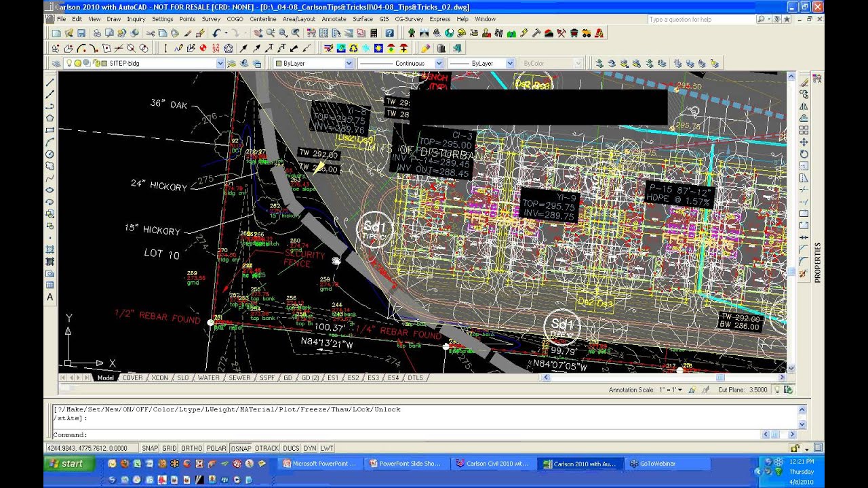Select the Polygon tool in the Draw toolbar
The image size is (868, 488).
pyautogui.click(x=50, y=119)
